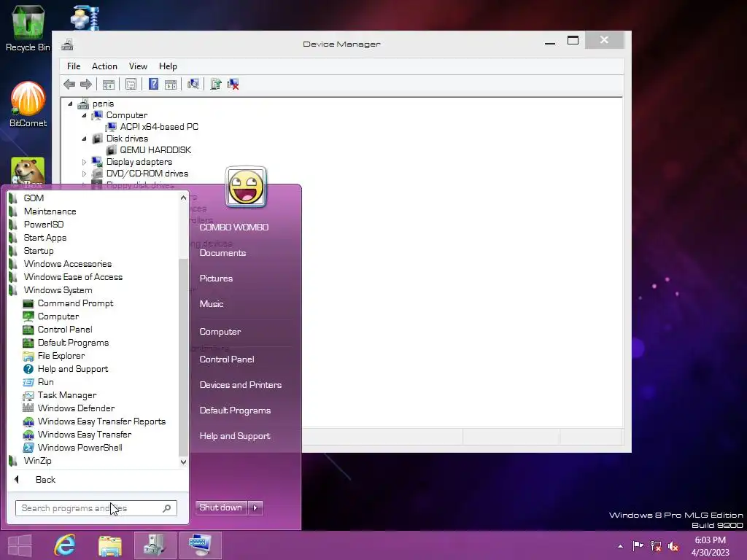
Task: Open Pictures from the Start menu right pane
Action: click(216, 279)
